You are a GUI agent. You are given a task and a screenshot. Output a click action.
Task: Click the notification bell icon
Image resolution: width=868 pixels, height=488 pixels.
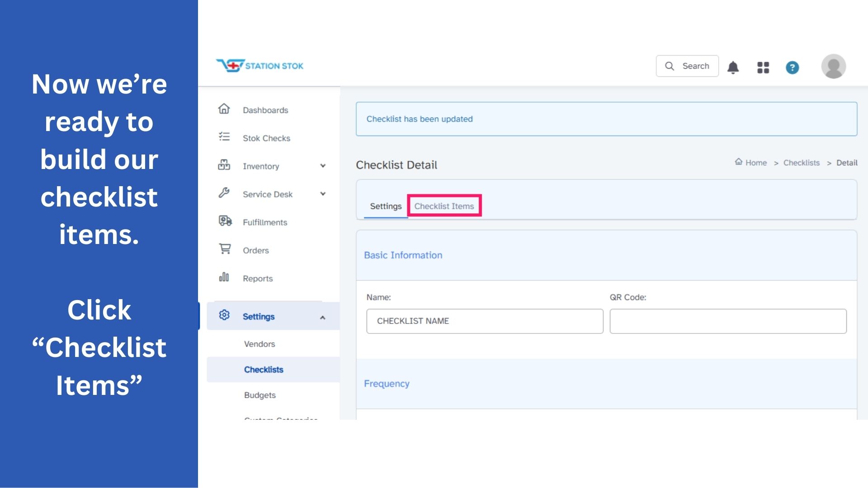point(733,67)
